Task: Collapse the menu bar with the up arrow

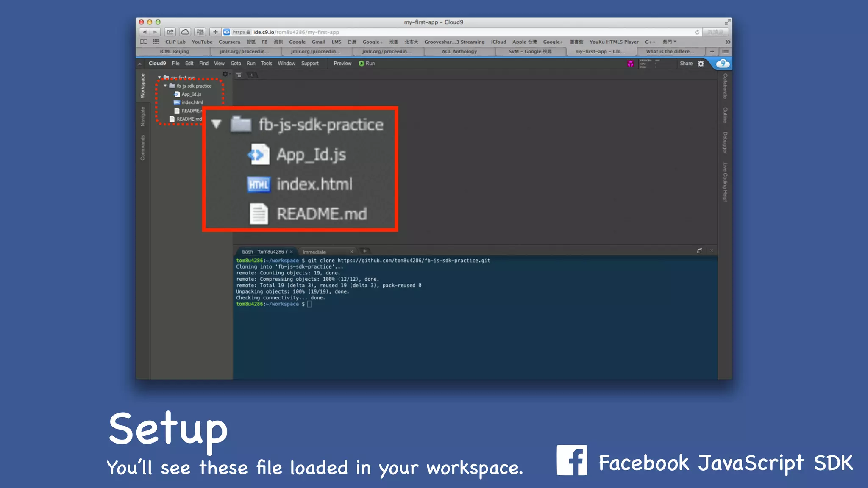Action: click(x=139, y=64)
